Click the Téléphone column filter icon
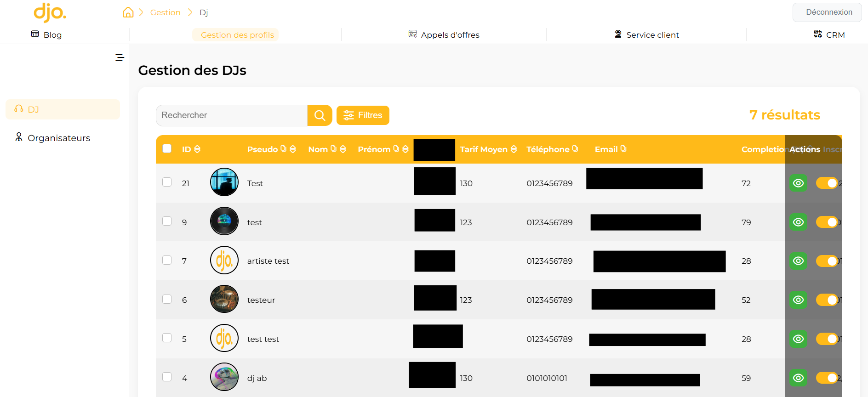 pyautogui.click(x=575, y=149)
